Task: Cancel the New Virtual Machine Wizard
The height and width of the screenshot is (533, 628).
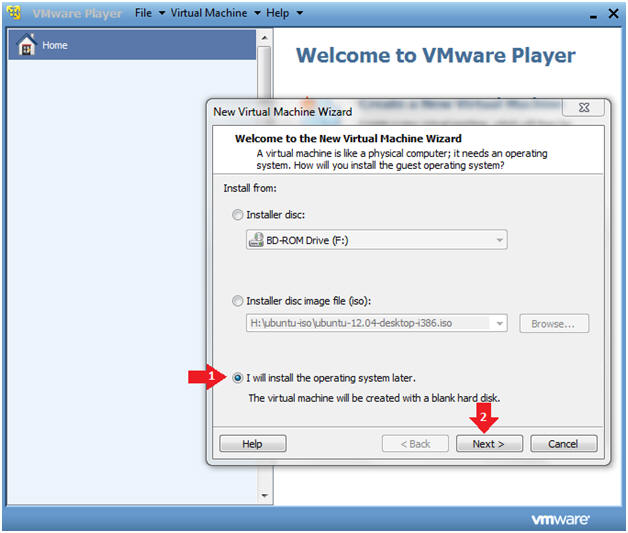Action: click(x=564, y=444)
